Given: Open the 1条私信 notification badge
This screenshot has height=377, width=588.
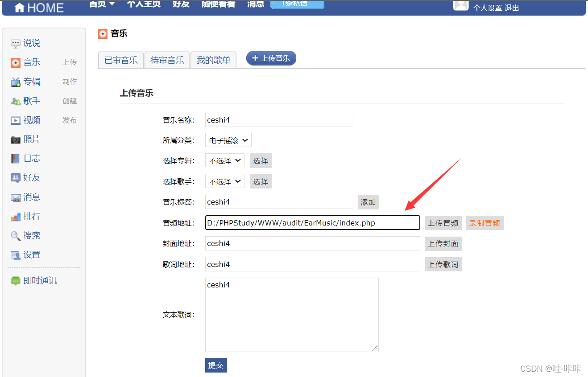Looking at the screenshot, I should click(x=297, y=4).
